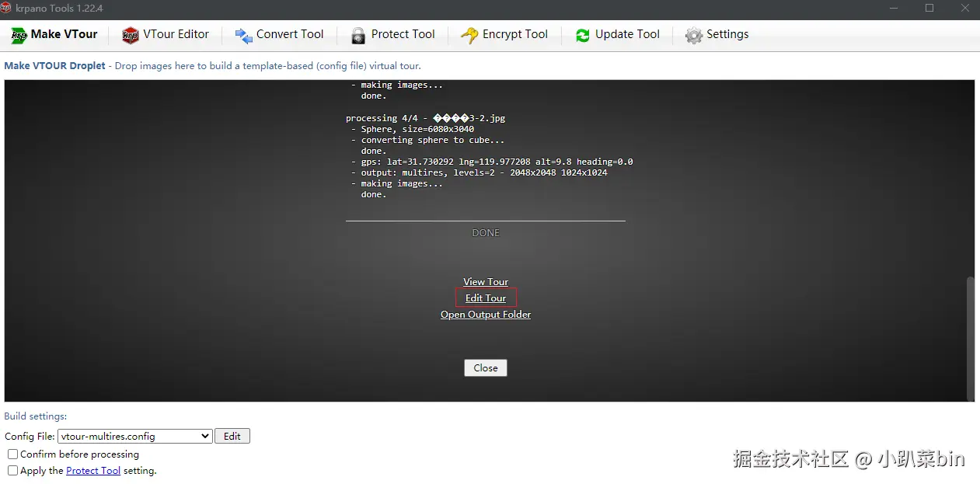The width and height of the screenshot is (980, 484).
Task: Click the Protect Tool link in build settings
Action: 93,471
